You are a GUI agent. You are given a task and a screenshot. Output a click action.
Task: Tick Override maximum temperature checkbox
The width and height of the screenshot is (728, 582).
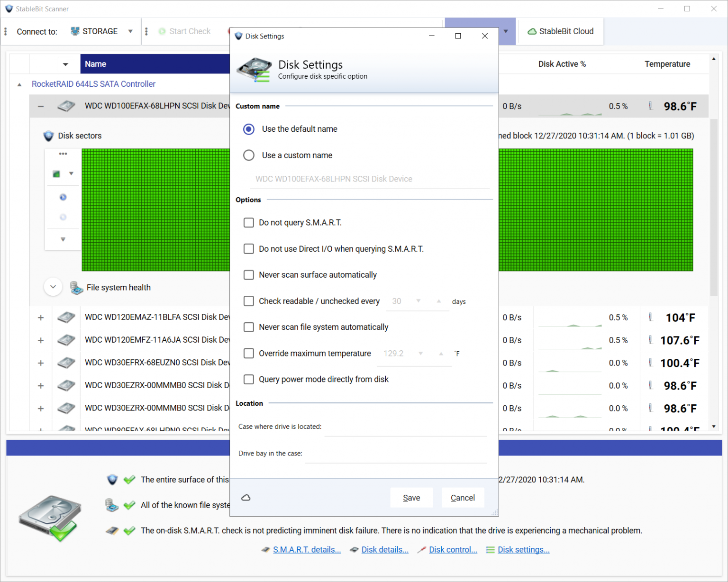coord(249,354)
